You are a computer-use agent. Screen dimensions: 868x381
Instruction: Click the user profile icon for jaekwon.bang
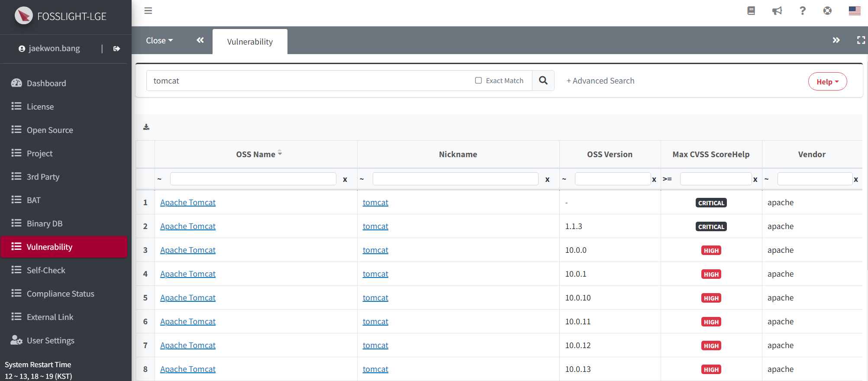click(22, 48)
